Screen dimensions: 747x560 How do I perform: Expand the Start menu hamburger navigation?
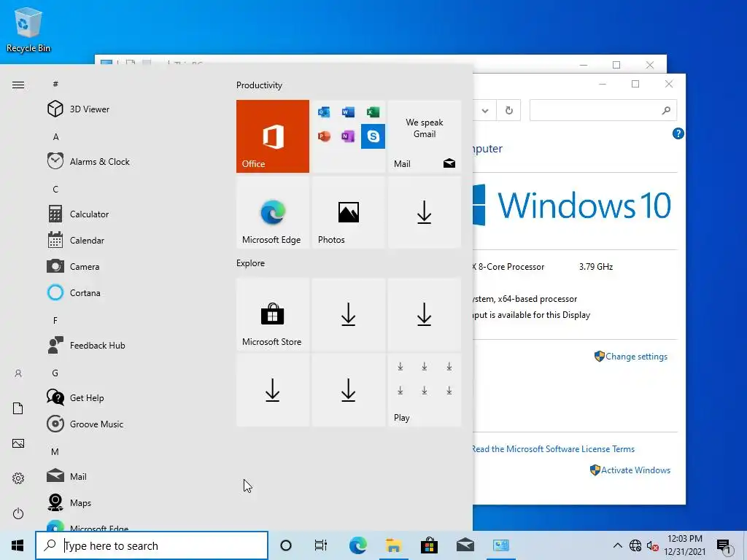[18, 85]
